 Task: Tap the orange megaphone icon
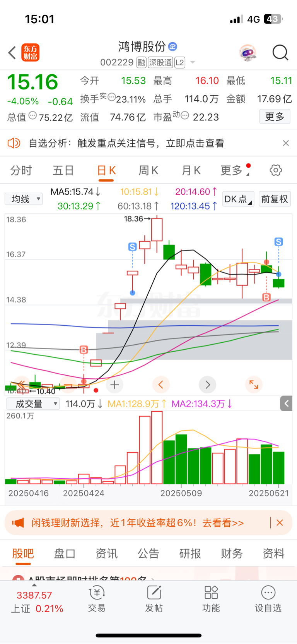pos(18,523)
